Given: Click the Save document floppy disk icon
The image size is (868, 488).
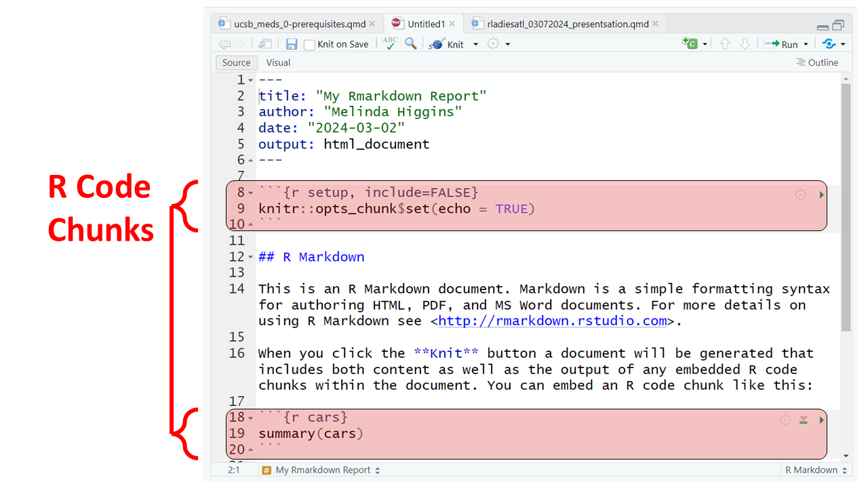Looking at the screenshot, I should click(x=292, y=44).
